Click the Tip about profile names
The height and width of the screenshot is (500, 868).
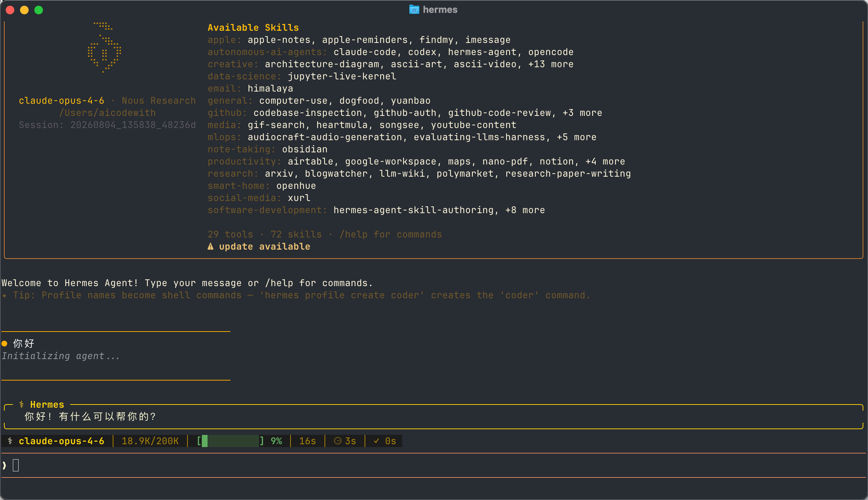[x=302, y=295]
